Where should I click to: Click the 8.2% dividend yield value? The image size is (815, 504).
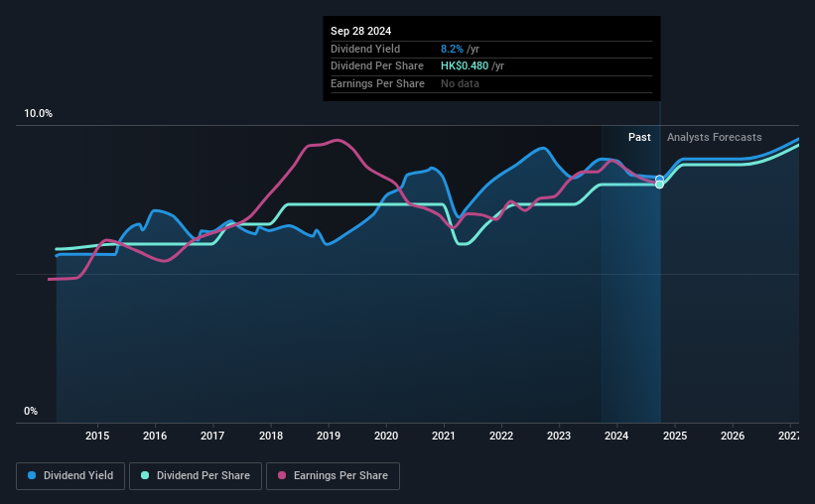452,49
